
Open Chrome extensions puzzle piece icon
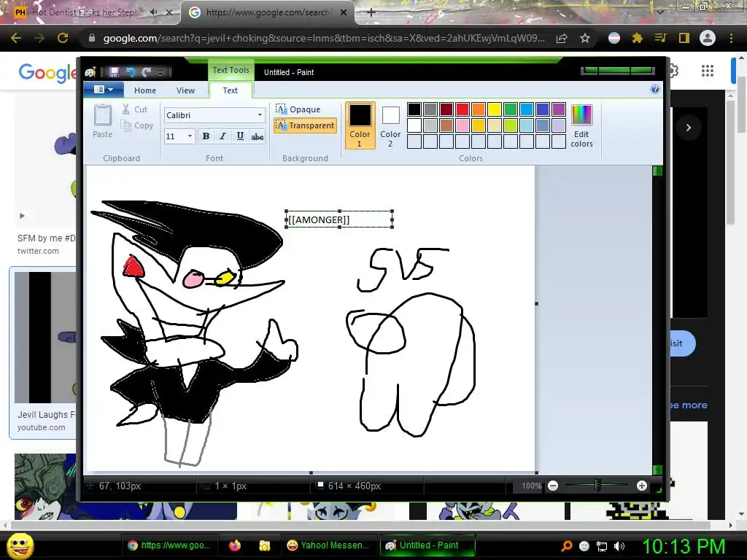point(638,38)
